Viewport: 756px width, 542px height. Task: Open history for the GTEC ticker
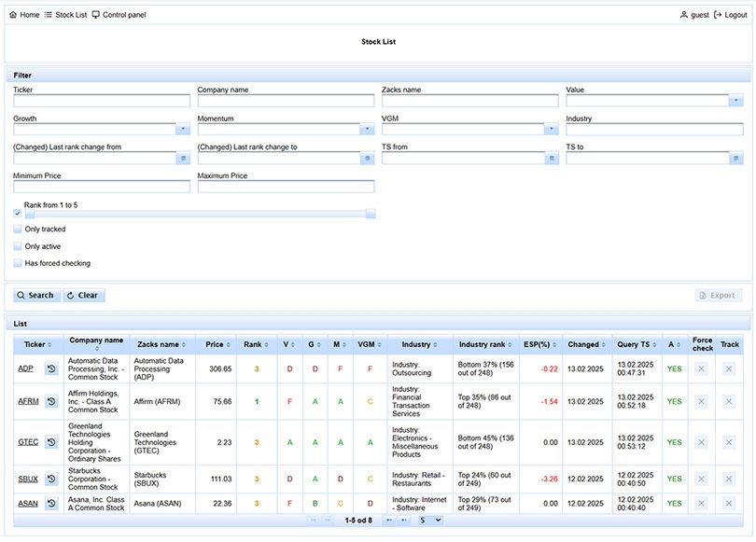tap(51, 442)
